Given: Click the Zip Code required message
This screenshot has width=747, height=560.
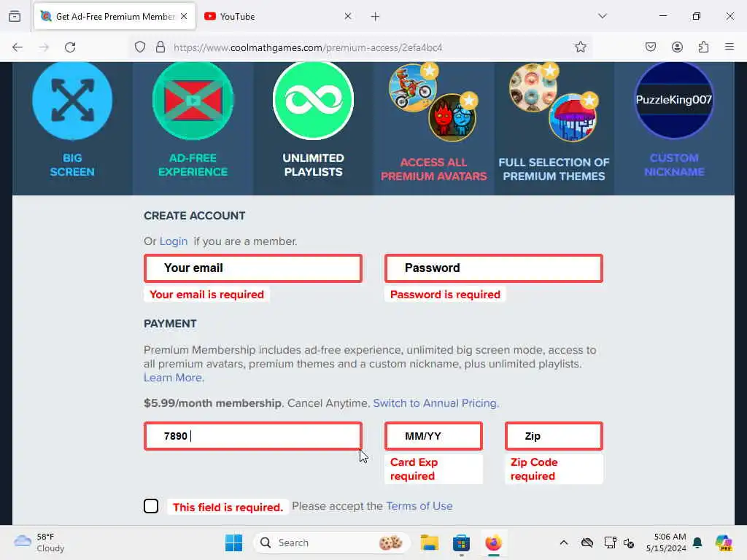Looking at the screenshot, I should (x=554, y=469).
